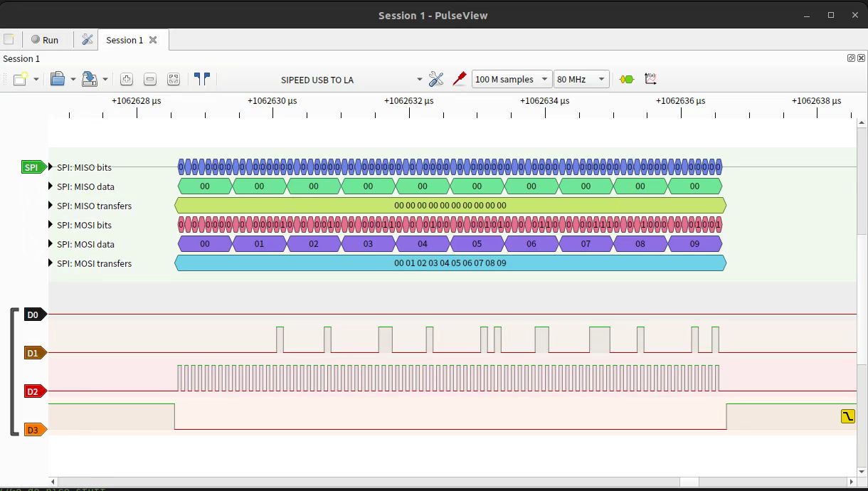Expand the new view dropdown arrow
The height and width of the screenshot is (491, 868).
coord(36,80)
